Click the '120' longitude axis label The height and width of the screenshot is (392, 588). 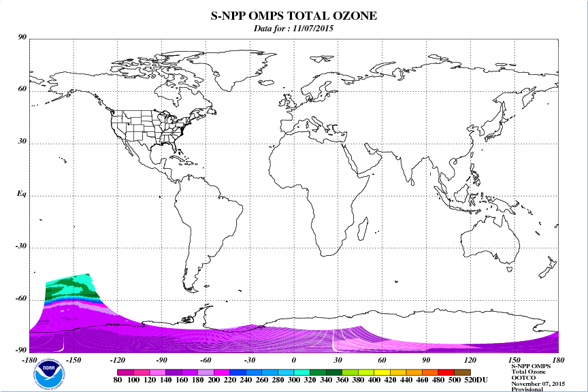click(470, 360)
